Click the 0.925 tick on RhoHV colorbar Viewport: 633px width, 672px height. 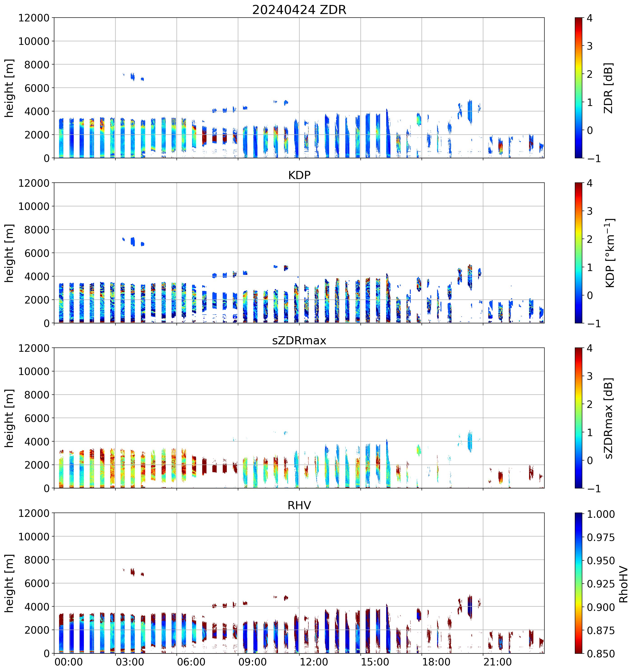coord(601,584)
